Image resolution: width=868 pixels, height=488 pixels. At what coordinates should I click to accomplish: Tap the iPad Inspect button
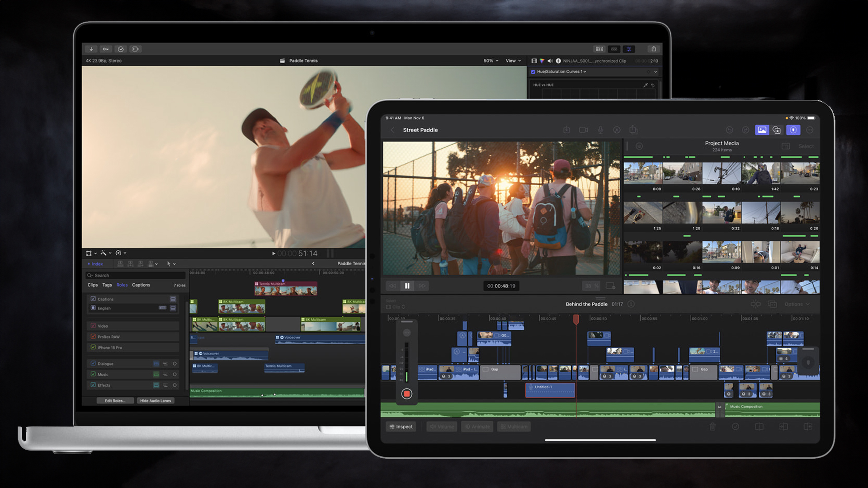pyautogui.click(x=401, y=427)
